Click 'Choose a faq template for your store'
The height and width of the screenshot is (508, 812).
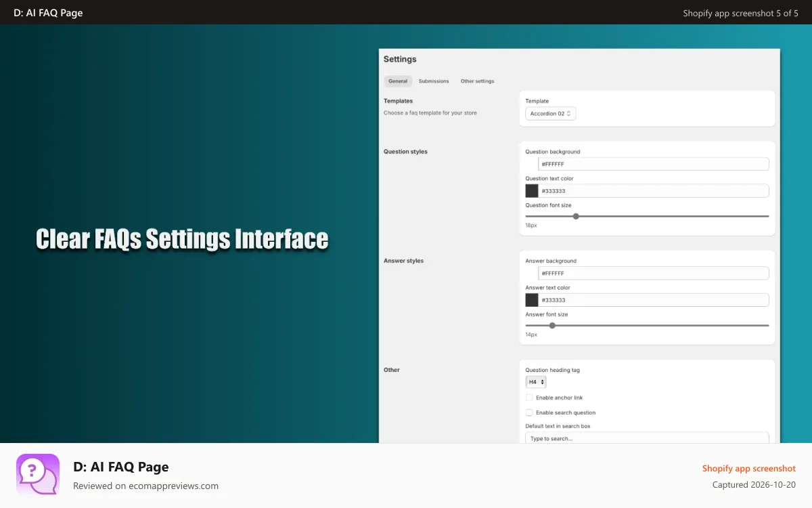(x=430, y=113)
